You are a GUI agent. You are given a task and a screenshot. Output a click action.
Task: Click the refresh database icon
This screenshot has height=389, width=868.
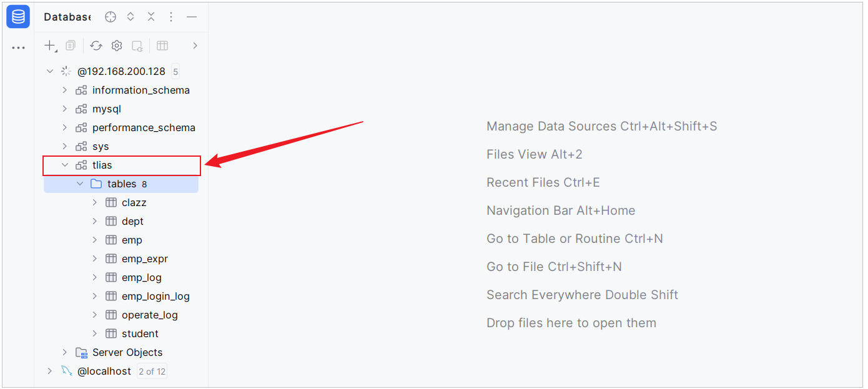(96, 46)
